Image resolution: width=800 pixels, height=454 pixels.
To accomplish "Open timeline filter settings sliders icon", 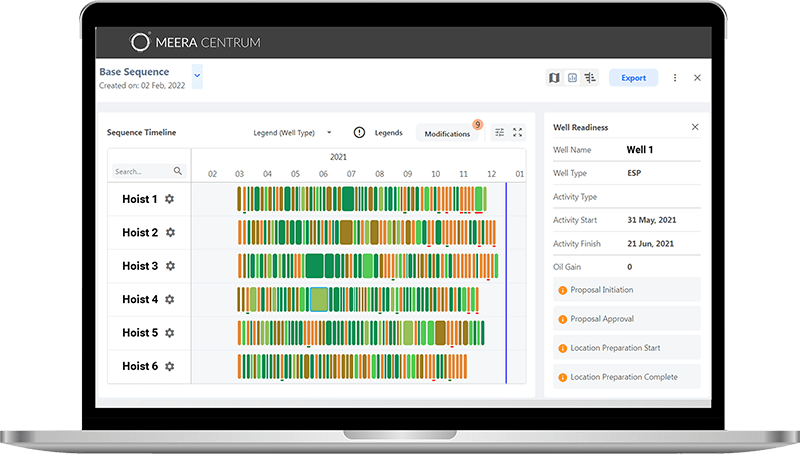I will pyautogui.click(x=500, y=132).
